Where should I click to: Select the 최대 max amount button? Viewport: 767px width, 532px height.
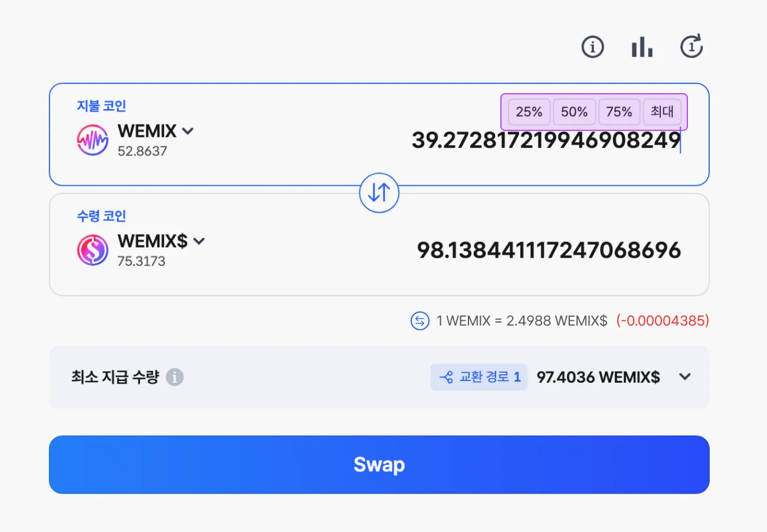(662, 111)
